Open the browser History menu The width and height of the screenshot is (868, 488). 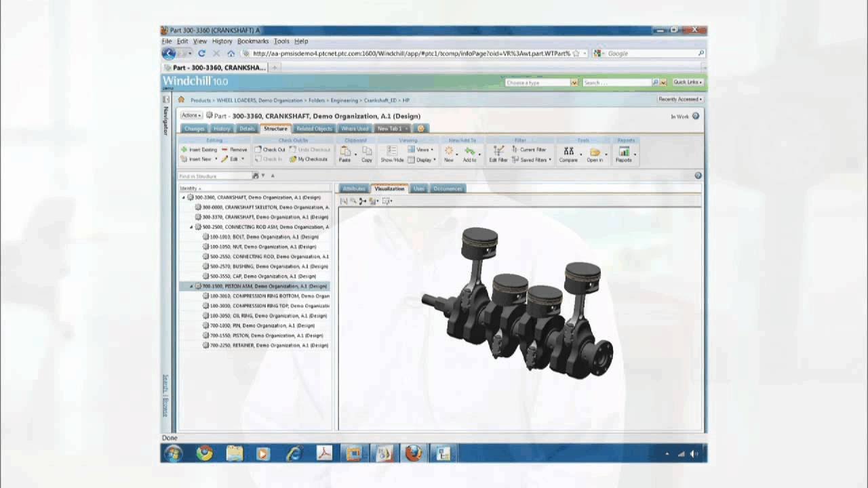[222, 41]
